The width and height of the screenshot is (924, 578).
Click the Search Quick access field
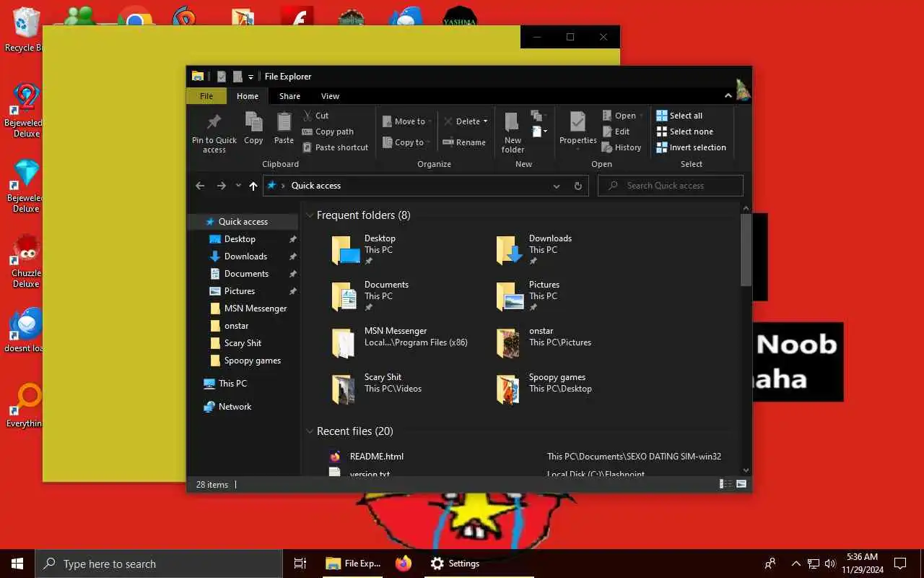point(671,186)
